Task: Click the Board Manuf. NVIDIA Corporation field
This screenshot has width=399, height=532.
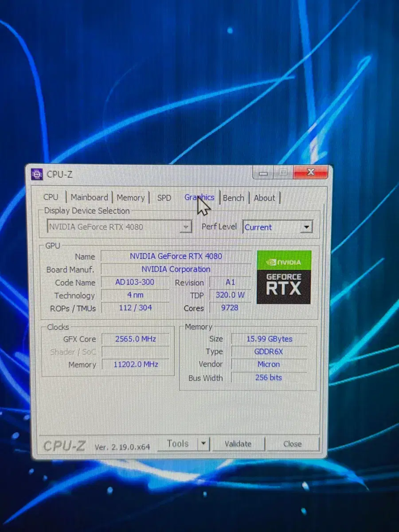Action: pos(176,269)
